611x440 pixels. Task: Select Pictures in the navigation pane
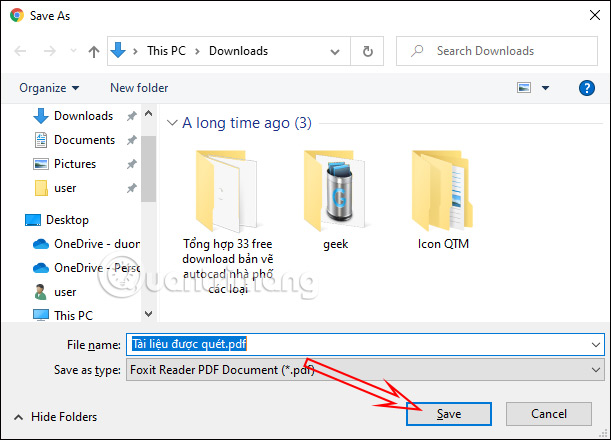click(75, 164)
